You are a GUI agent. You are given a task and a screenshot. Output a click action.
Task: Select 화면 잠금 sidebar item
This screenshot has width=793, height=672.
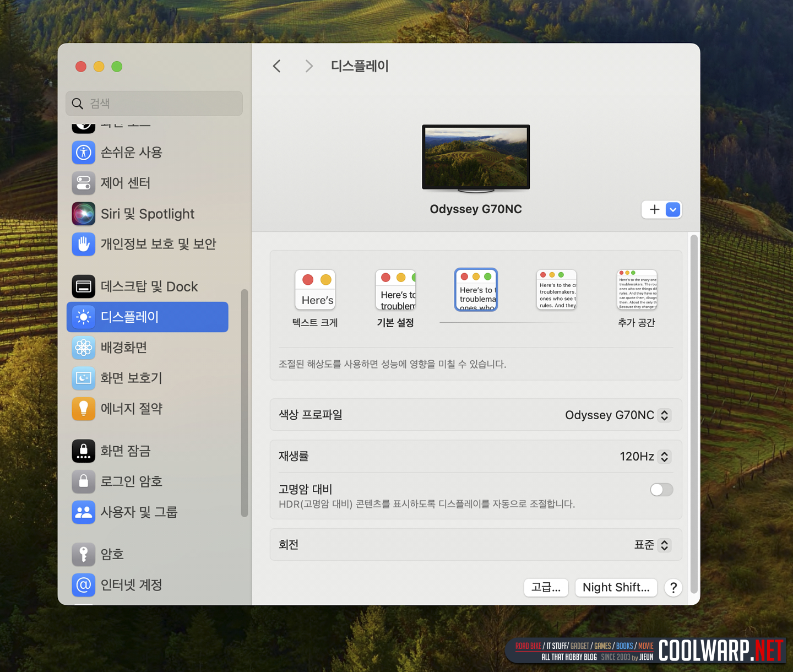pos(148,451)
